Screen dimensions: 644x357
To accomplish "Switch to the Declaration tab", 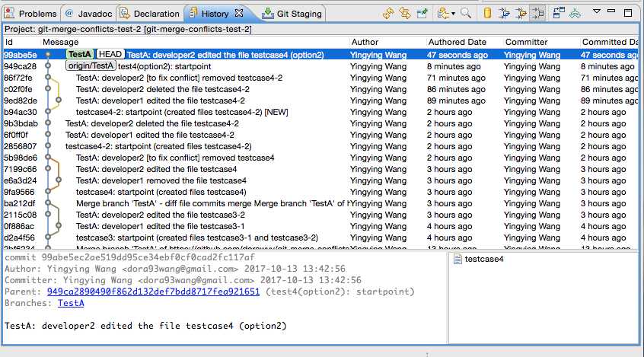I will (150, 14).
